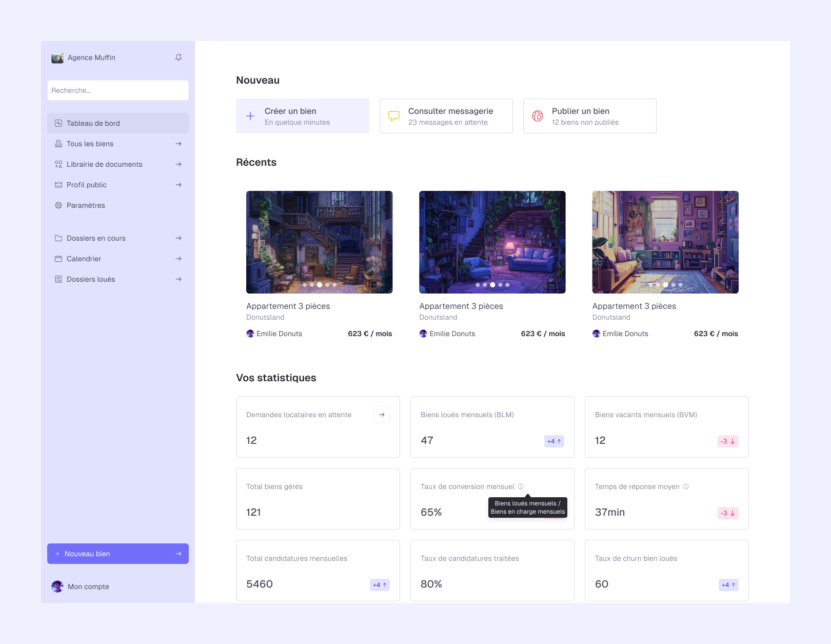Image resolution: width=831 pixels, height=644 pixels.
Task: Click the Dossiers en cours folder icon
Action: tap(58, 238)
